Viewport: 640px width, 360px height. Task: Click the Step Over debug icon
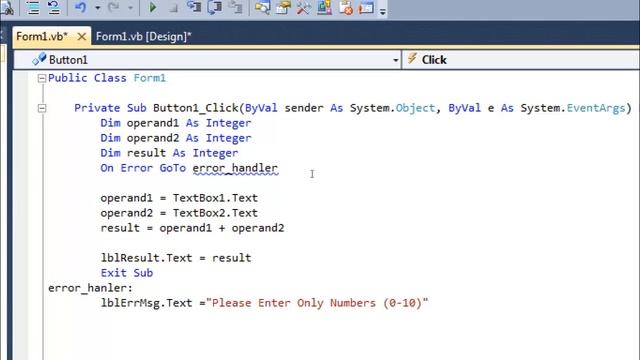[214, 8]
